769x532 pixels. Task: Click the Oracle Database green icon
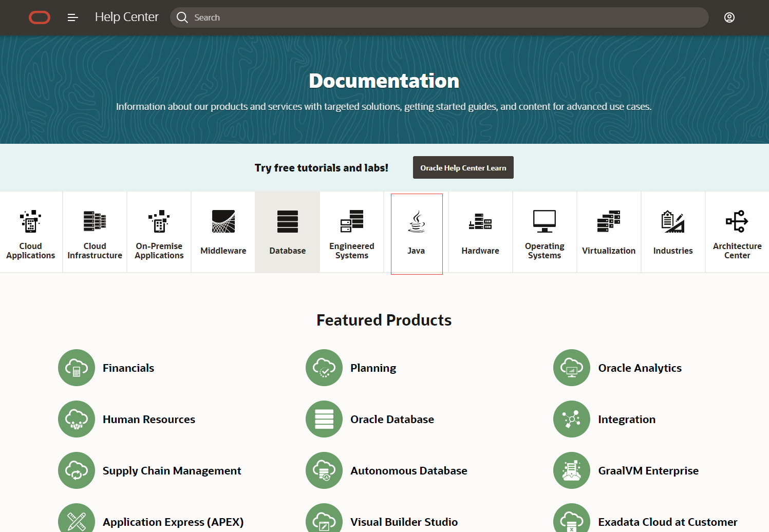tap(324, 419)
